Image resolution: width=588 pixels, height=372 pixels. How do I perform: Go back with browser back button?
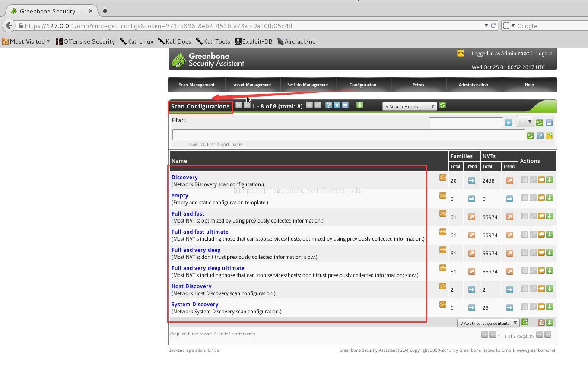click(x=9, y=25)
